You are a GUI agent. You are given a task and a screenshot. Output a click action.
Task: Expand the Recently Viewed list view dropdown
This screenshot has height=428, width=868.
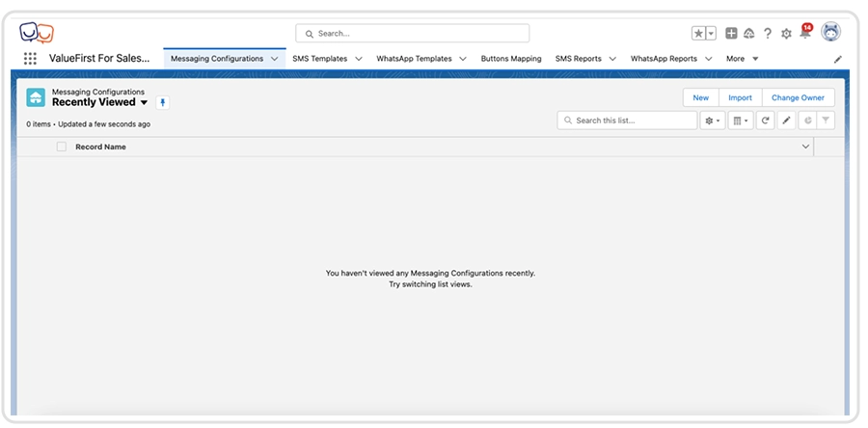coord(144,102)
